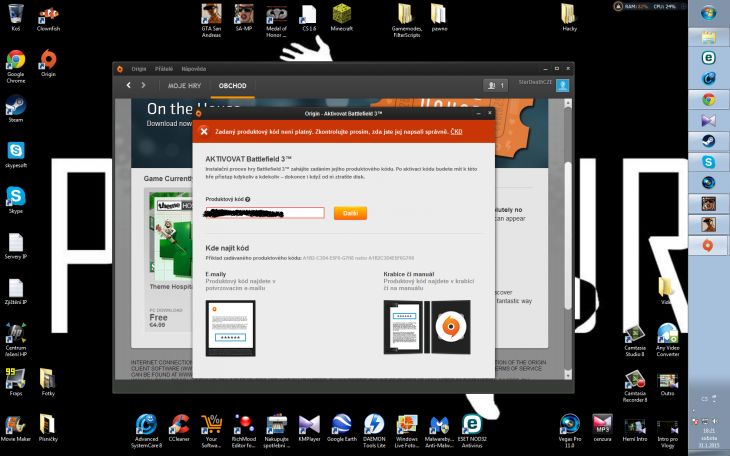Click the scroll-up arrow of the Origin store scrollbar

point(568,103)
